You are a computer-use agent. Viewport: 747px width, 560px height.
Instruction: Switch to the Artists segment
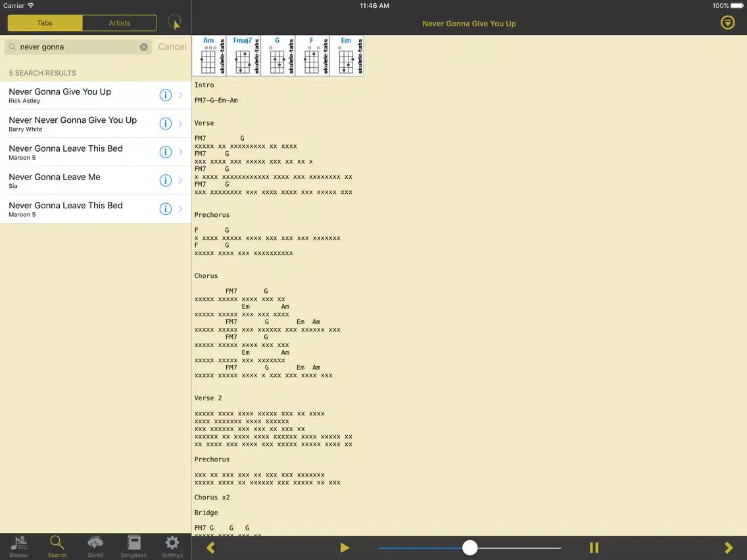[x=120, y=23]
